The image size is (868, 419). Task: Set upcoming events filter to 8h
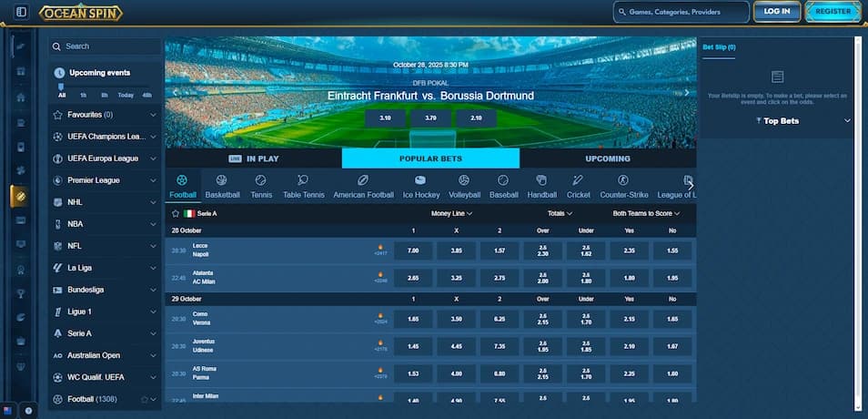[x=104, y=96]
